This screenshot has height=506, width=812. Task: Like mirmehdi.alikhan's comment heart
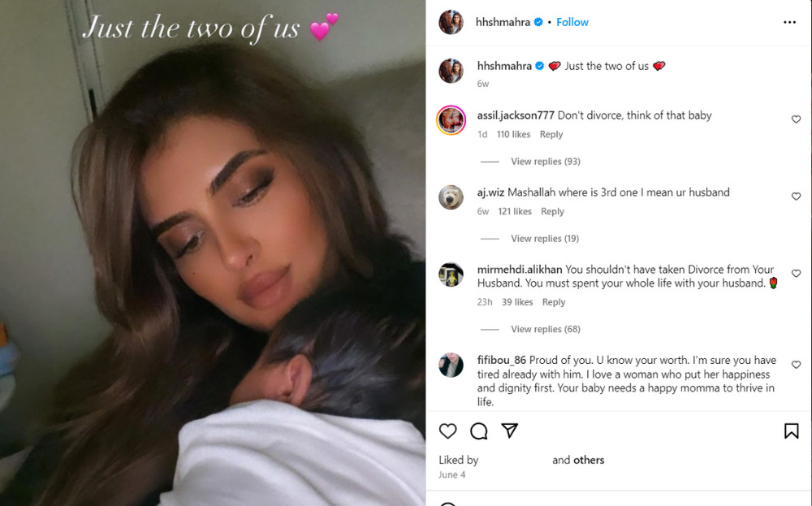coord(796,274)
